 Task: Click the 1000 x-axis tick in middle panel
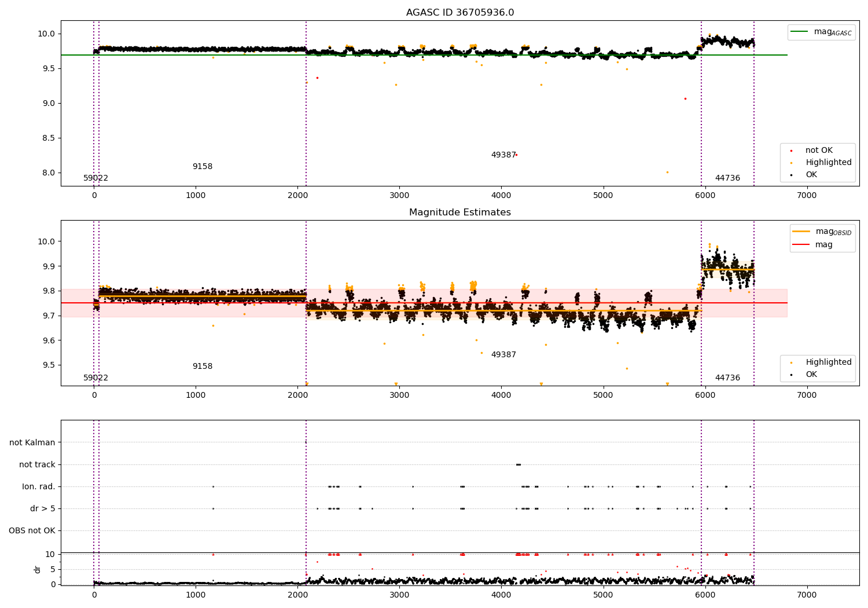pyautogui.click(x=196, y=395)
